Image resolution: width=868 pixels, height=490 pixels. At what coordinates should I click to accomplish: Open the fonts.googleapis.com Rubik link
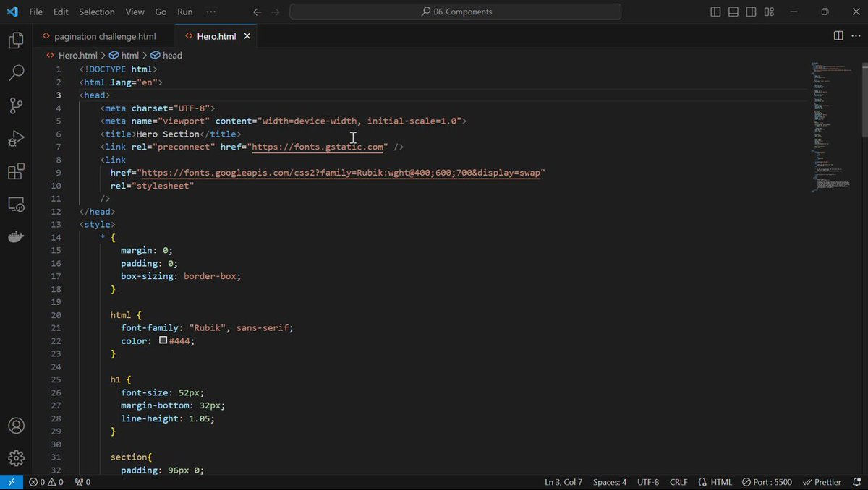click(341, 173)
